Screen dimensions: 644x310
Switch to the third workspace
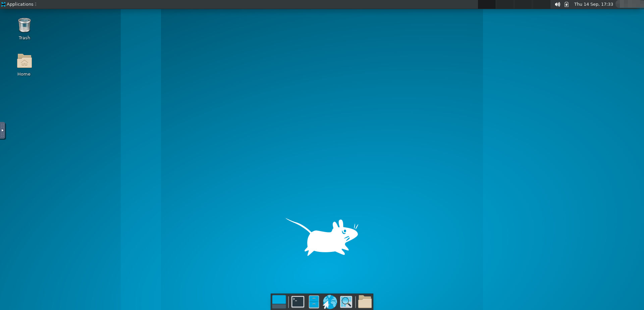(x=523, y=4)
